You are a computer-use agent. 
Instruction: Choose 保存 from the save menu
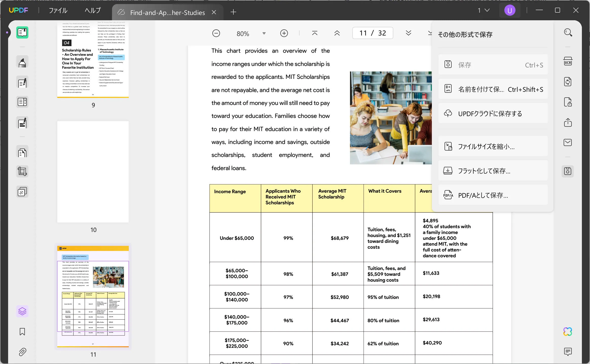pyautogui.click(x=493, y=65)
